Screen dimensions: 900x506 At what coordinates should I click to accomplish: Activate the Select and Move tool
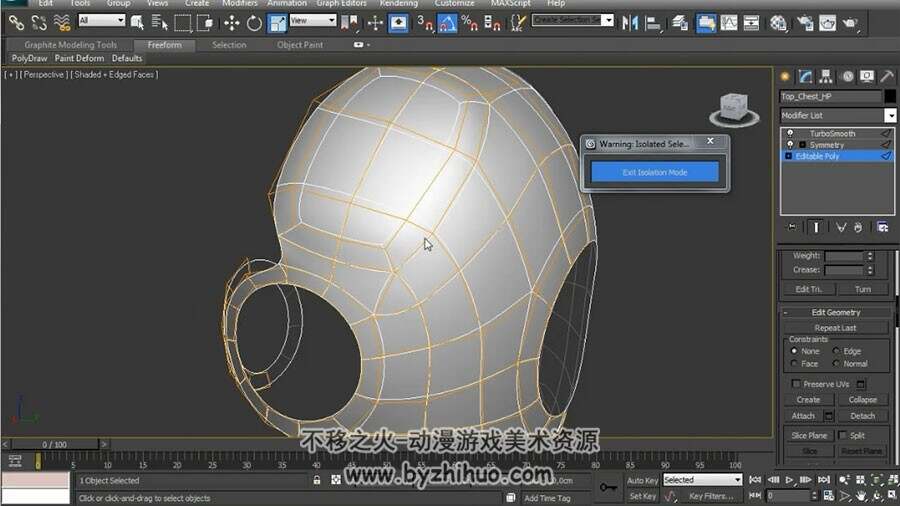point(231,22)
